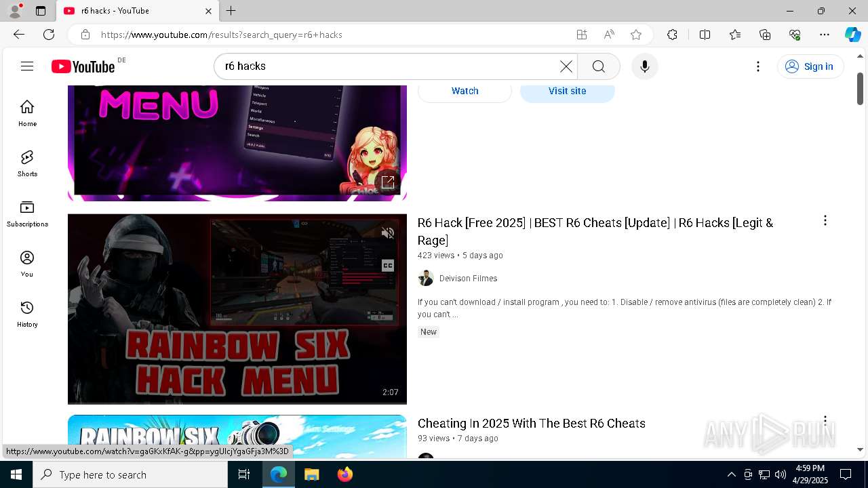Image resolution: width=868 pixels, height=488 pixels.
Task: Open browser Collections
Action: pyautogui.click(x=765, y=35)
